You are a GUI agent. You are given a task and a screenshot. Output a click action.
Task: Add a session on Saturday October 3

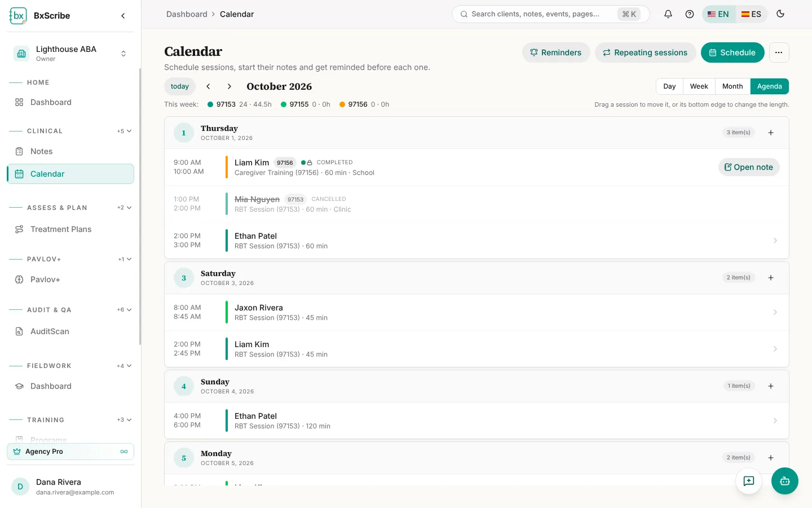point(771,278)
